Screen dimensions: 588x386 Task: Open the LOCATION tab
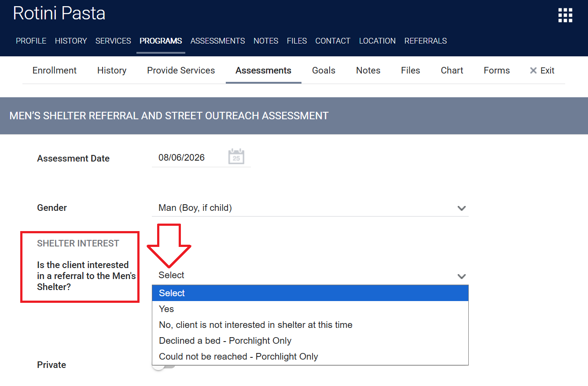tap(377, 41)
